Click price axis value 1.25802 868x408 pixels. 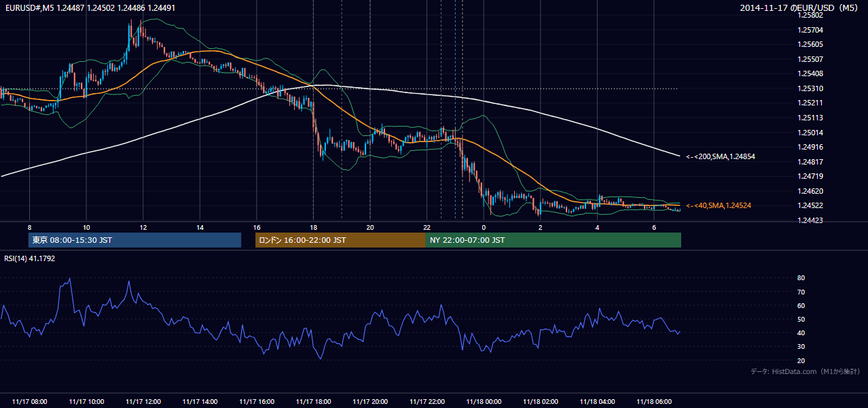coord(811,15)
